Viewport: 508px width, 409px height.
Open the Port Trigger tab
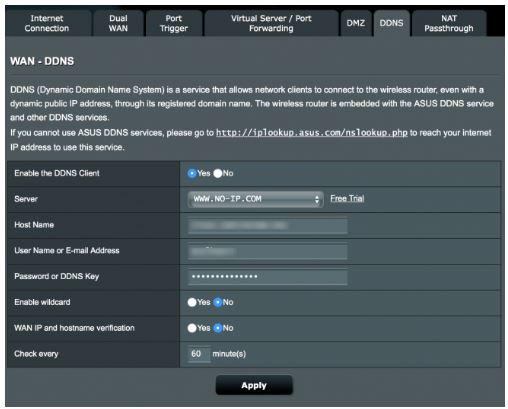pos(174,23)
